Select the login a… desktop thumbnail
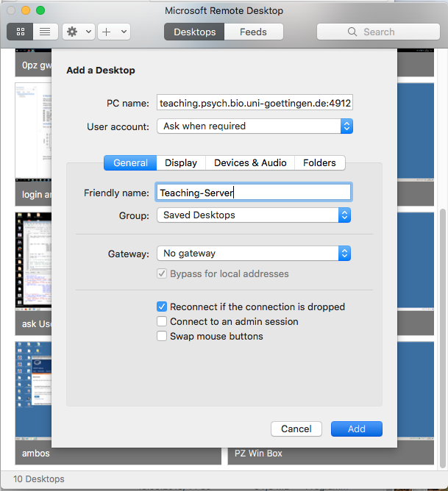This screenshot has height=491, width=448. [33, 131]
